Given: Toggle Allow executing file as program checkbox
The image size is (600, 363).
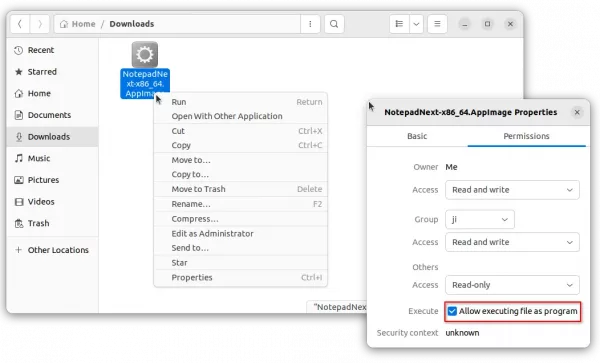Looking at the screenshot, I should click(452, 311).
